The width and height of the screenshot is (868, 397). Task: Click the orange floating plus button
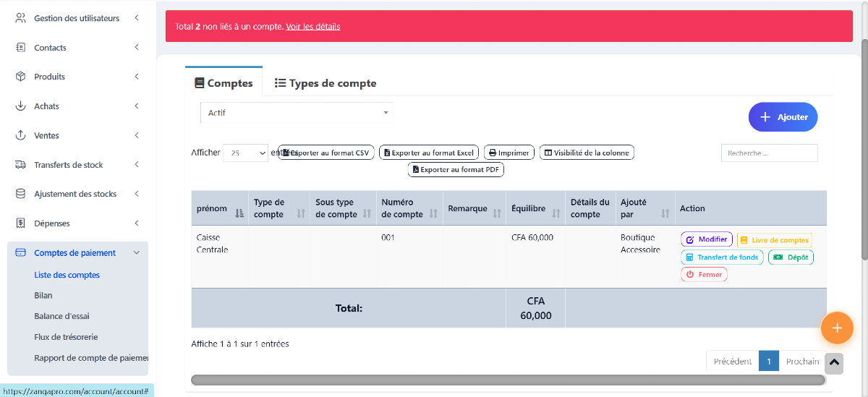coord(837,328)
